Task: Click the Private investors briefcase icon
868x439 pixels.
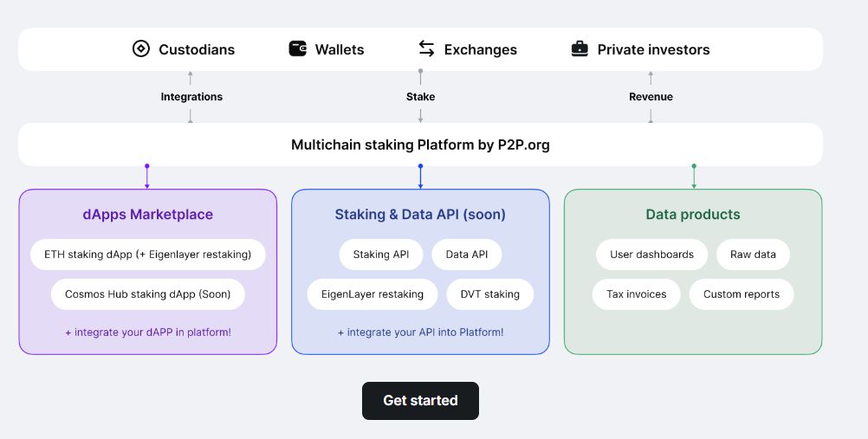Action: pos(580,48)
